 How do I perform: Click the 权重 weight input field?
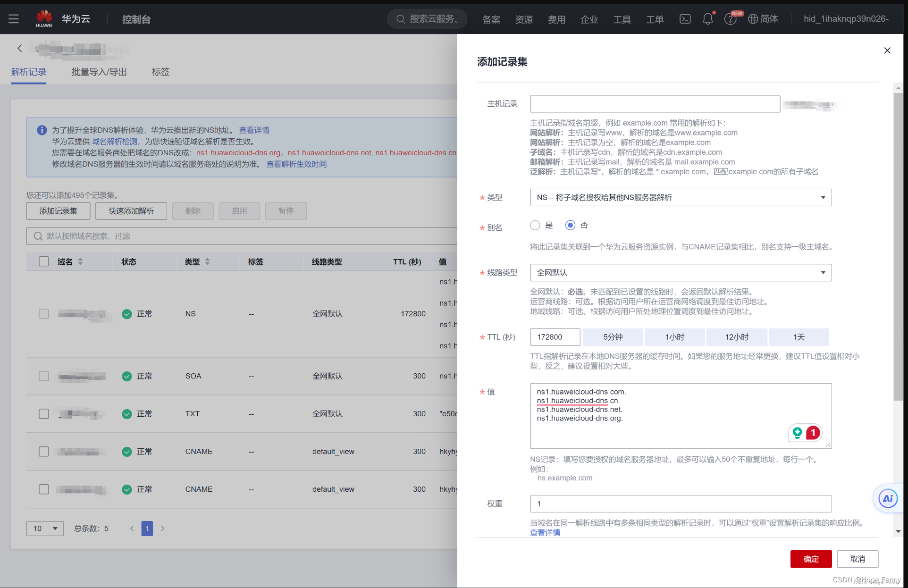point(681,504)
